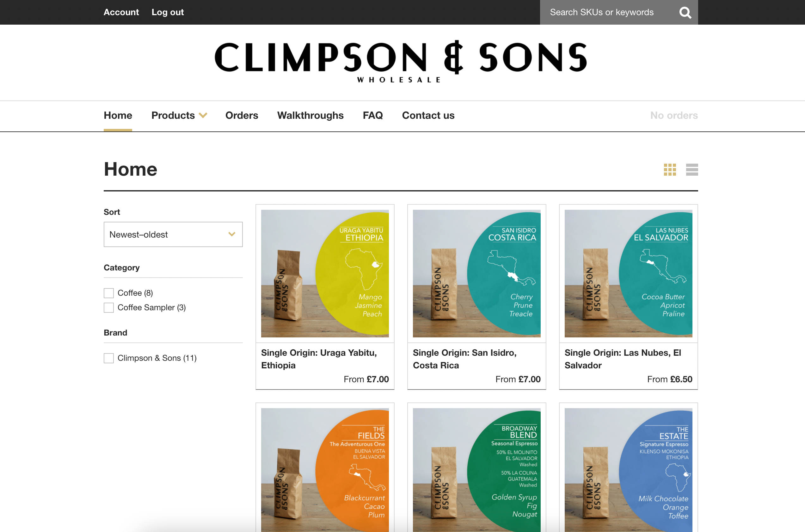Viewport: 805px width, 532px height.
Task: Open the Walkthroughs nav item
Action: 310,115
